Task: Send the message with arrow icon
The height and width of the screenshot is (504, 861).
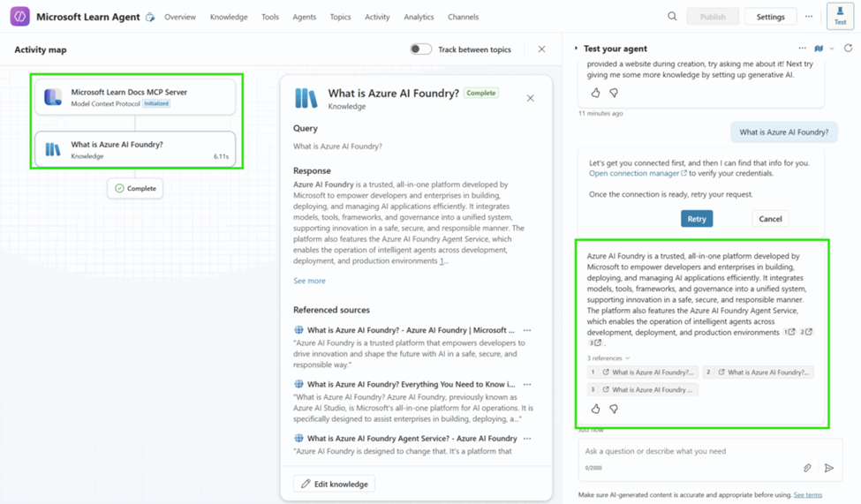Action: [828, 468]
